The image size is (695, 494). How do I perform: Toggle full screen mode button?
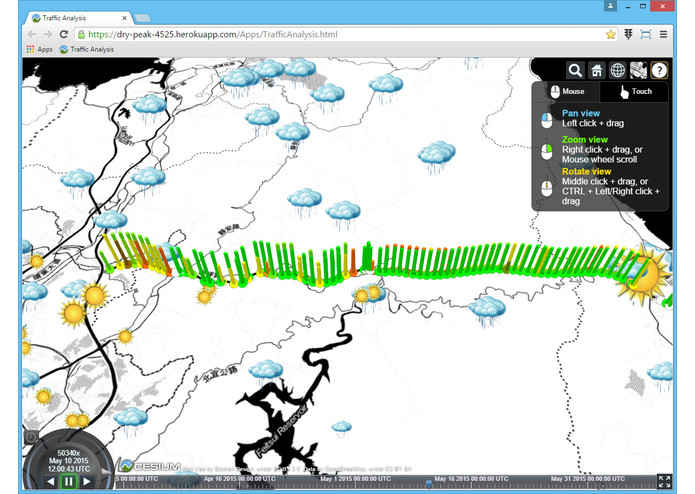point(664,482)
